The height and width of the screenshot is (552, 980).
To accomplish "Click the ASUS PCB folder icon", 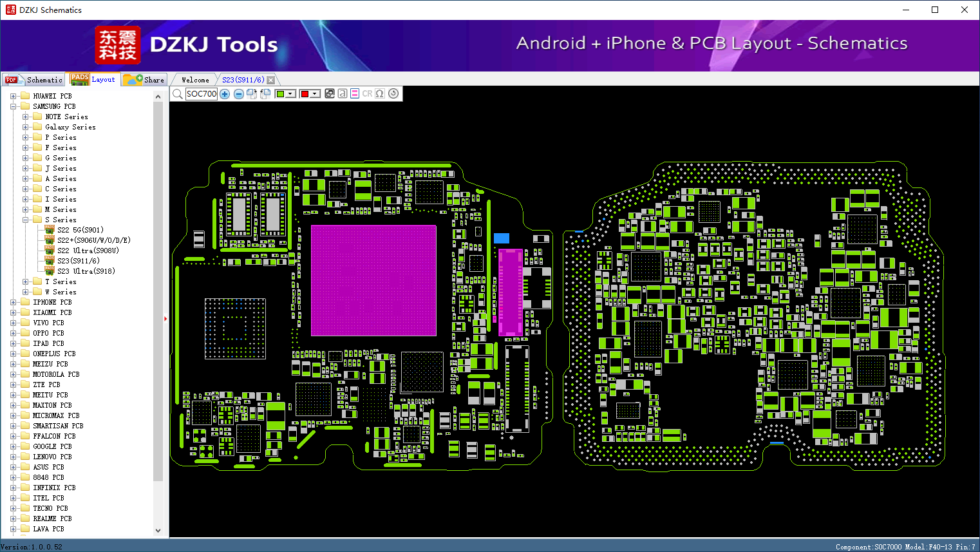I will (25, 467).
